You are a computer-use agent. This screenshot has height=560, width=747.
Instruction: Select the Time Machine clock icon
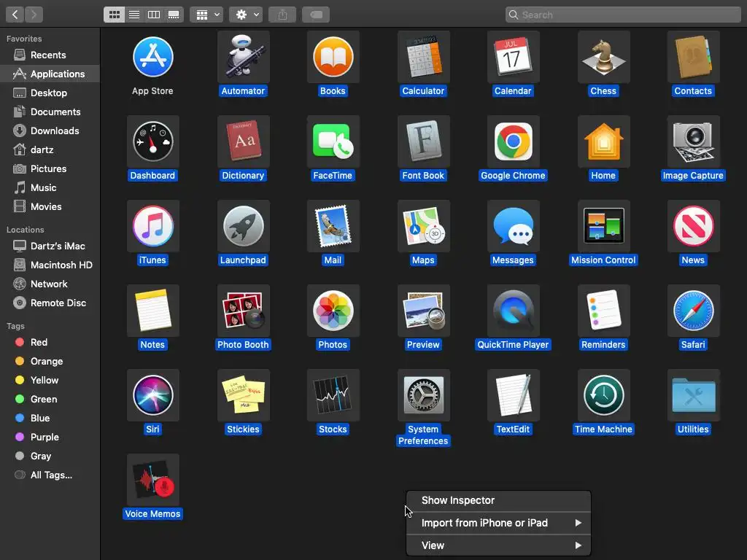coord(603,395)
